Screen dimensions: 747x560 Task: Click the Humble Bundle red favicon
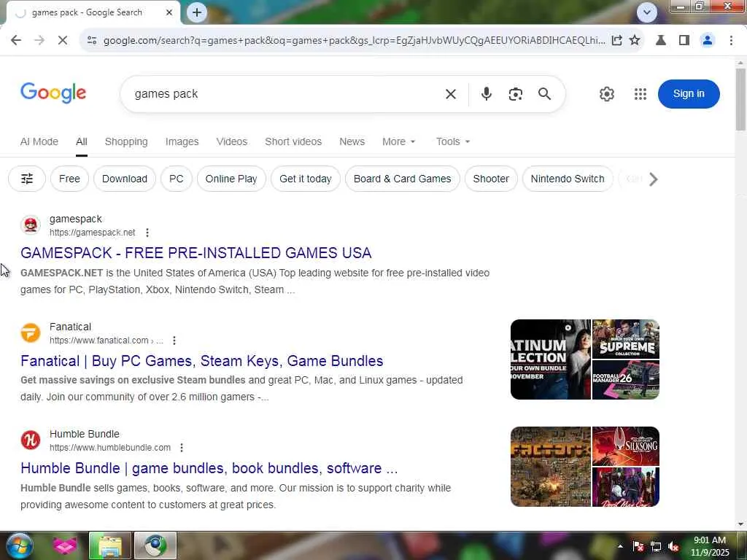(x=31, y=440)
